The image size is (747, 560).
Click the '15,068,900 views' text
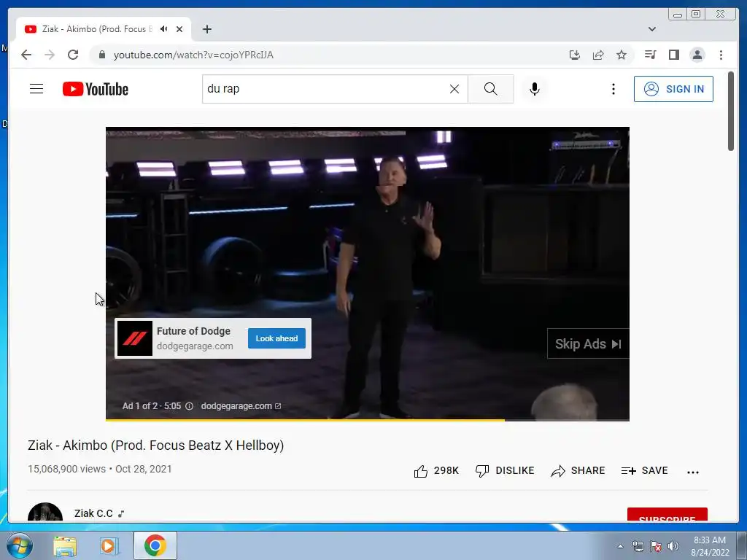click(66, 469)
